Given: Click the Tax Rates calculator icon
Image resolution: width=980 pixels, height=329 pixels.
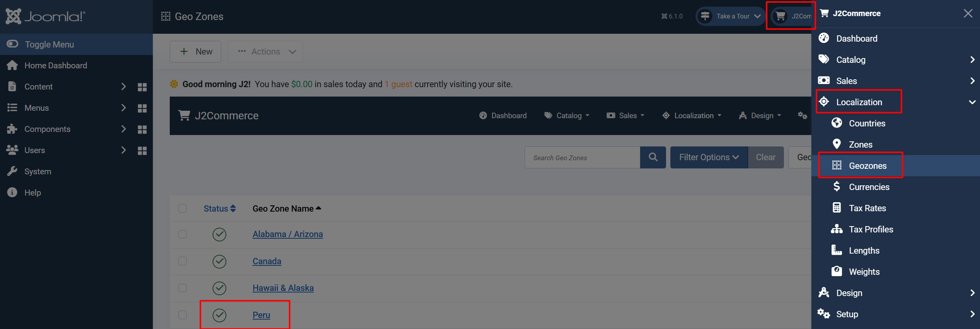Looking at the screenshot, I should pyautogui.click(x=837, y=208).
